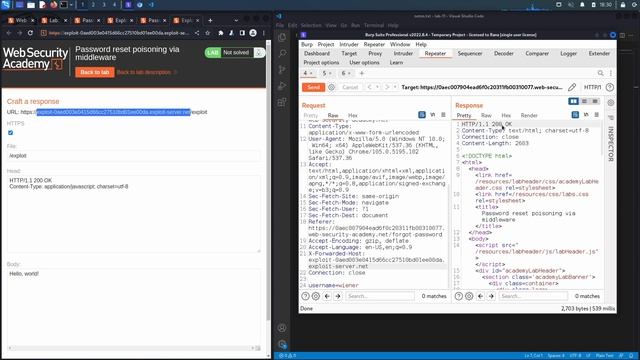This screenshot has width=640, height=360.
Task: Toggle Request message actions highlighted button
Action: point(422,115)
